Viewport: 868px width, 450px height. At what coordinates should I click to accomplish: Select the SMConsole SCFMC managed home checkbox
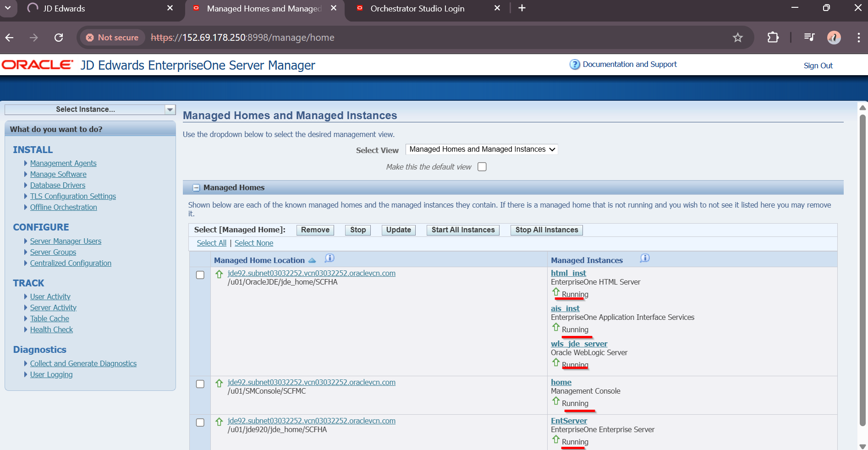[x=200, y=384]
